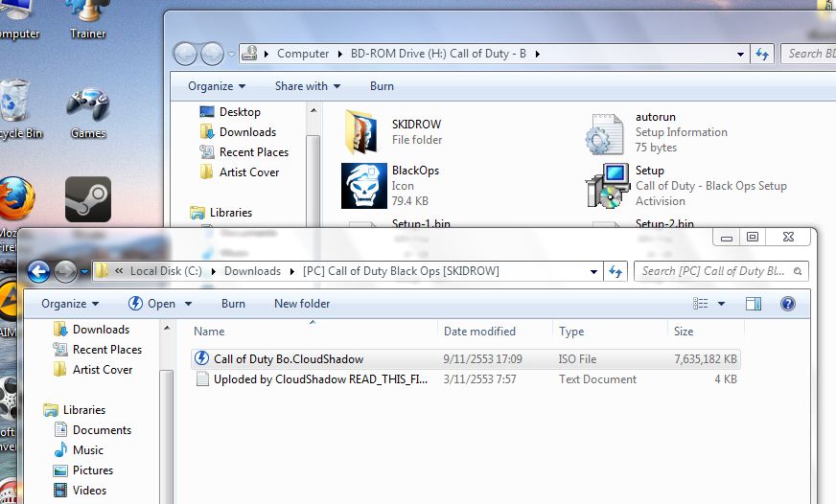Open address history dropdown in BD-ROM window
836x504 pixels.
click(740, 54)
